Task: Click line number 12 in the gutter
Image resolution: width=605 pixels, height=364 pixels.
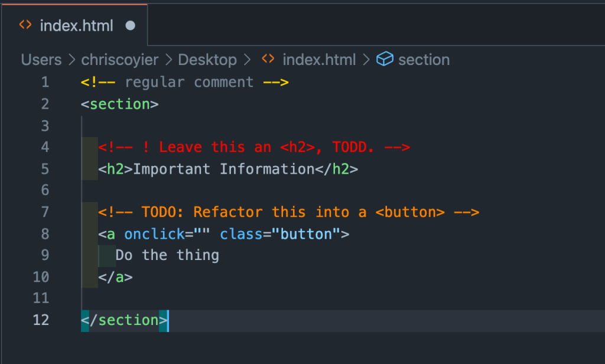Action: click(41, 320)
